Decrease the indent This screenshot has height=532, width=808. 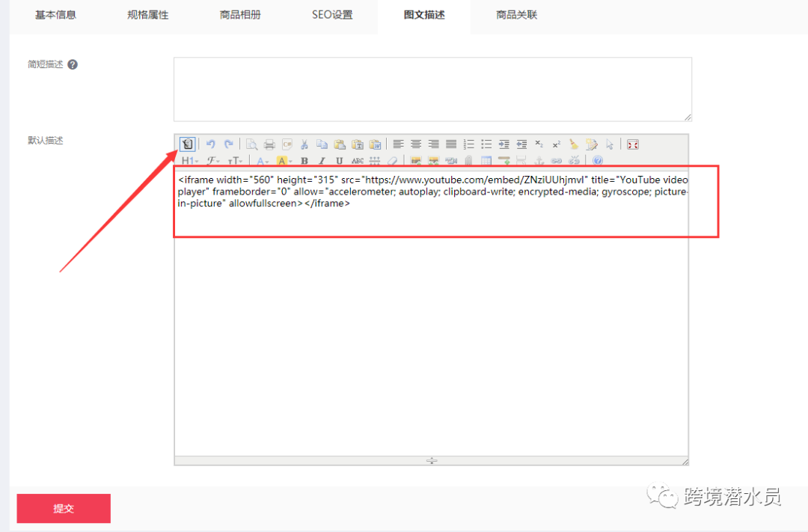pos(521,144)
